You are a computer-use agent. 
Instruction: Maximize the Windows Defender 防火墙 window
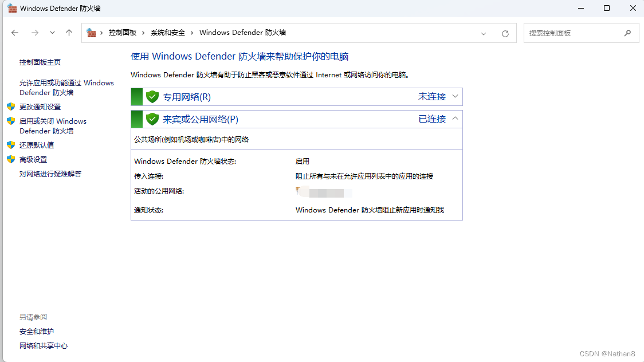tap(607, 8)
